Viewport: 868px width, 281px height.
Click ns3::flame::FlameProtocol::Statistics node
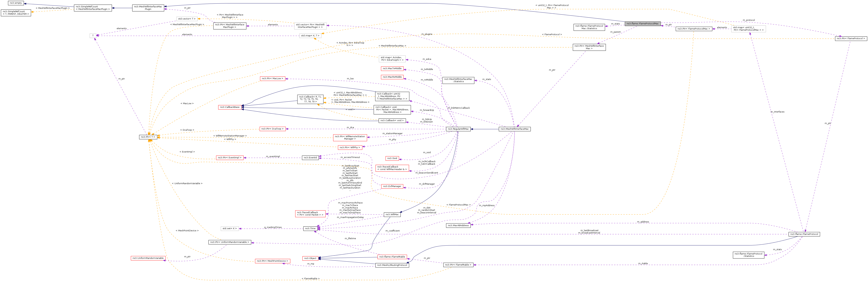pos(748,255)
